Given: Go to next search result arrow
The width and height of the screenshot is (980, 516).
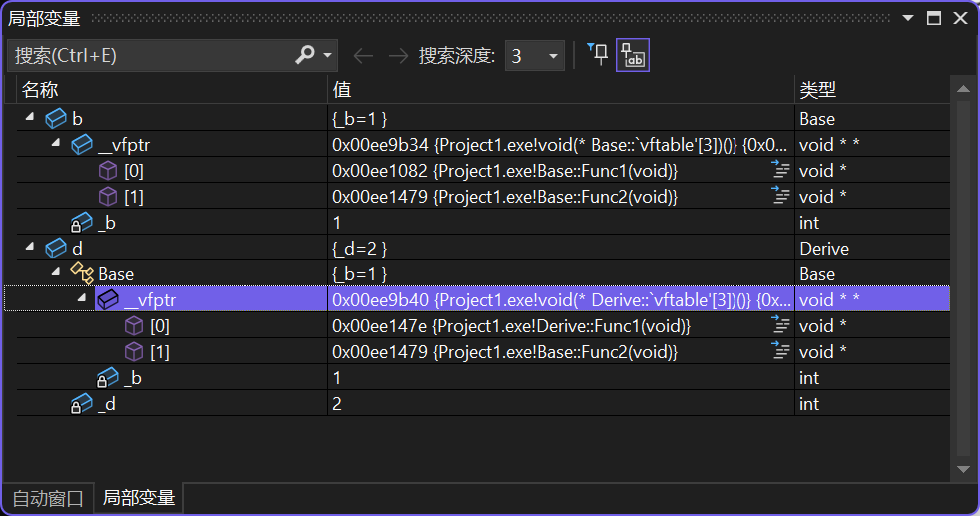Looking at the screenshot, I should 398,56.
